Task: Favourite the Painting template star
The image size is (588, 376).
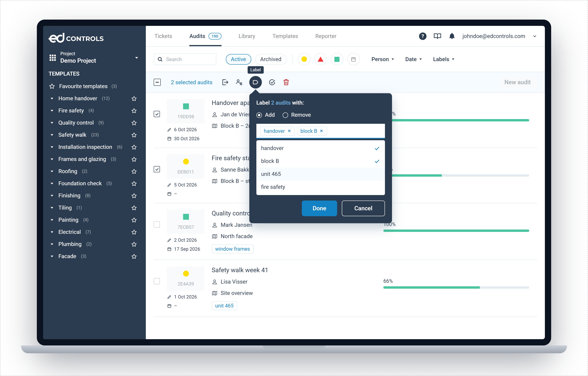Action: point(134,220)
